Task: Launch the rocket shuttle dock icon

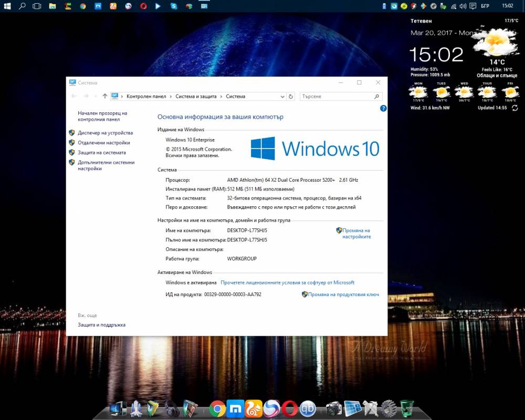Action: [x=136, y=408]
